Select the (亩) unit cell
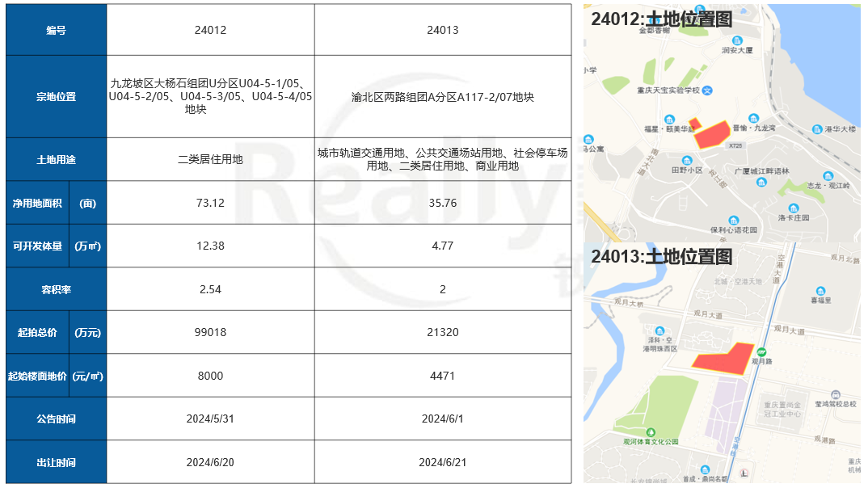The image size is (868, 488). [87, 203]
